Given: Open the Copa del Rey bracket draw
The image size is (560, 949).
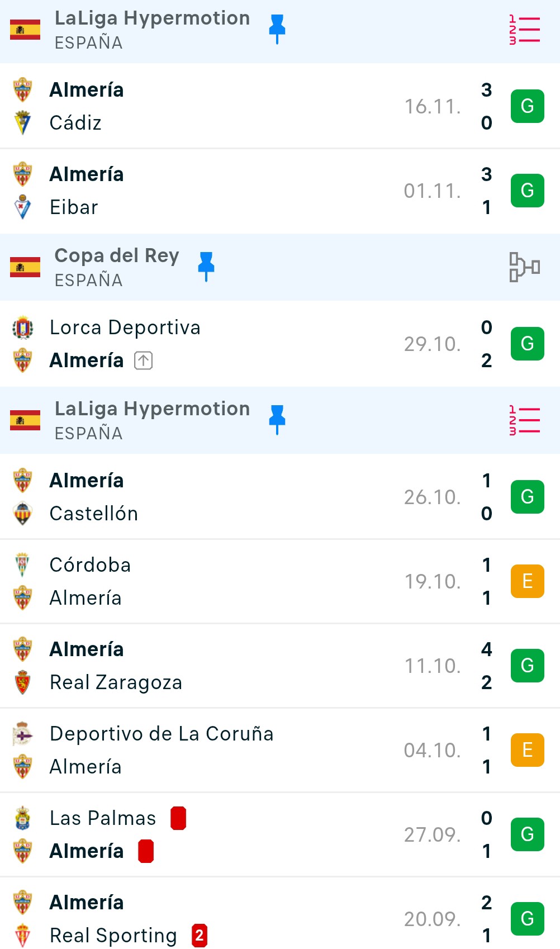Looking at the screenshot, I should coord(524,267).
